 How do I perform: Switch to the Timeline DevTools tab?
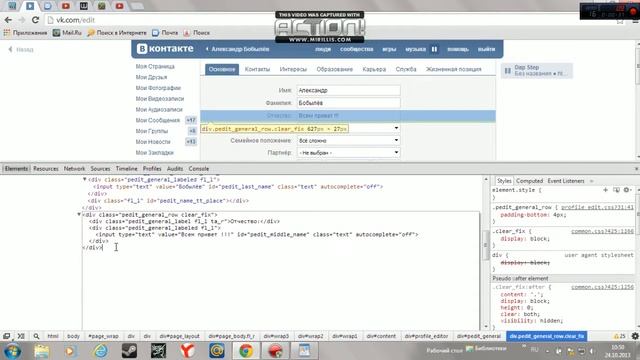[x=127, y=169]
